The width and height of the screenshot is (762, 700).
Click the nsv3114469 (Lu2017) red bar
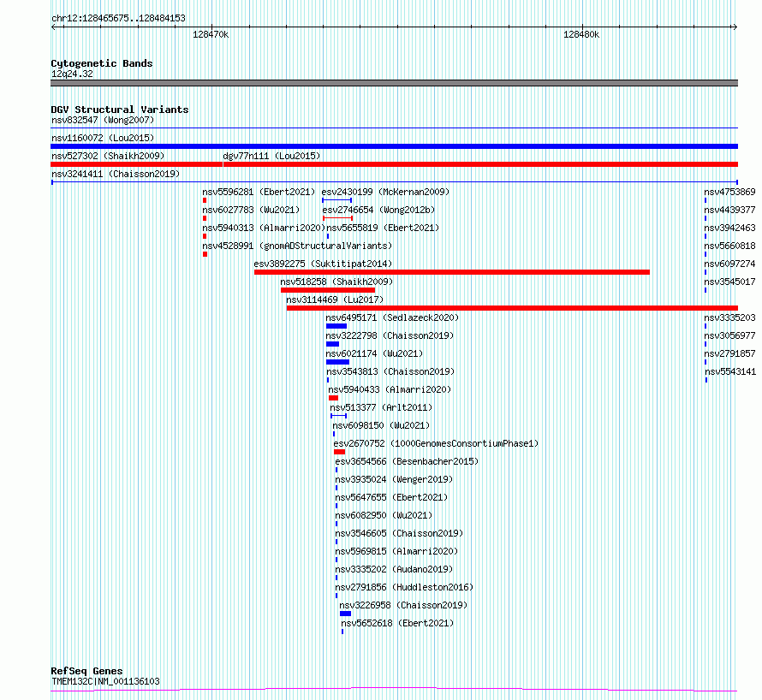512,308
